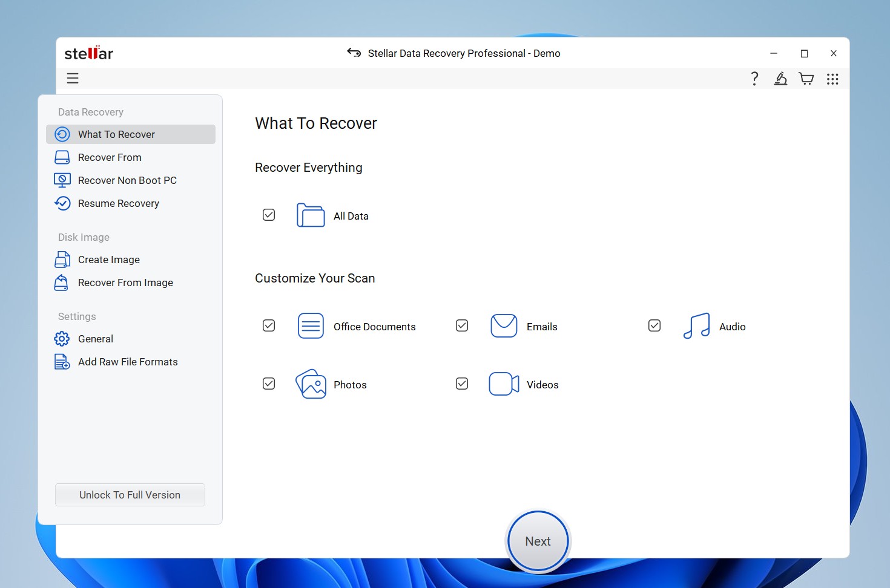Click the Office Documents icon
890x588 pixels.
[x=311, y=326]
